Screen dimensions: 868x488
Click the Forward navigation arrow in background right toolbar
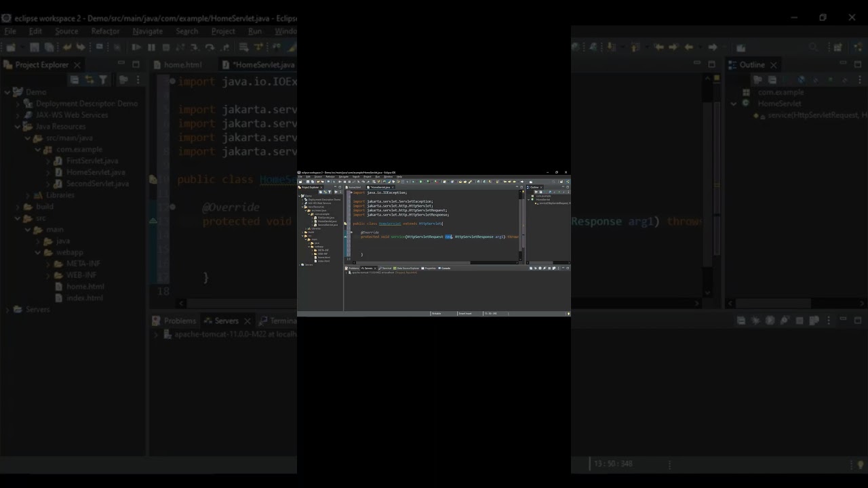(x=712, y=47)
